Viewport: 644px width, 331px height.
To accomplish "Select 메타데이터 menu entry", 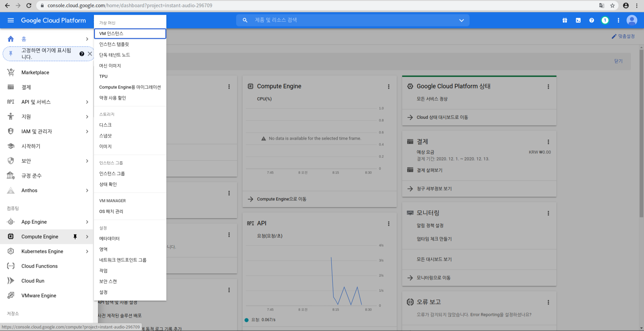I will 130,239.
